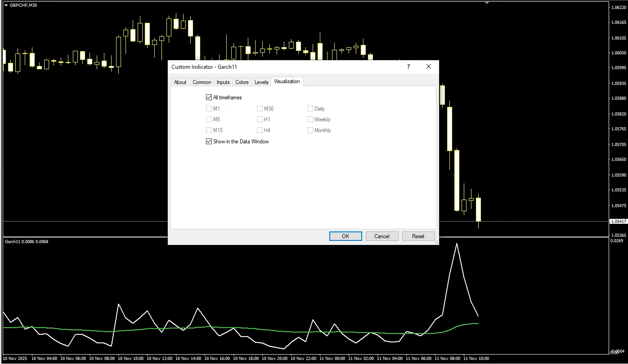628x364 pixels.
Task: Switch to the Inputs tab
Action: tap(223, 82)
